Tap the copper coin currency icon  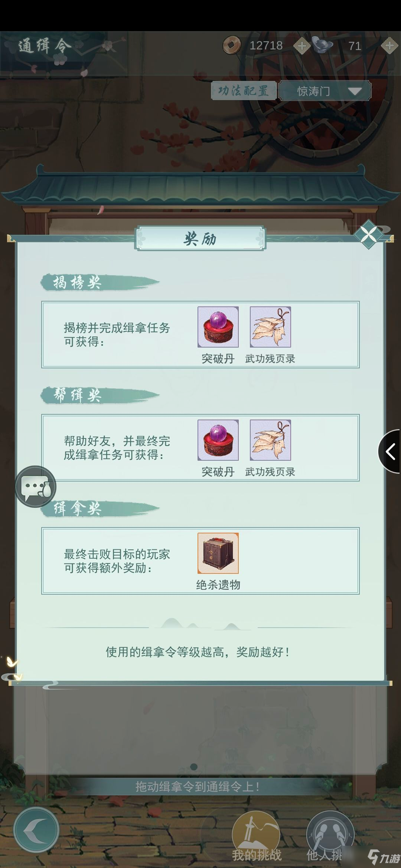tap(232, 45)
